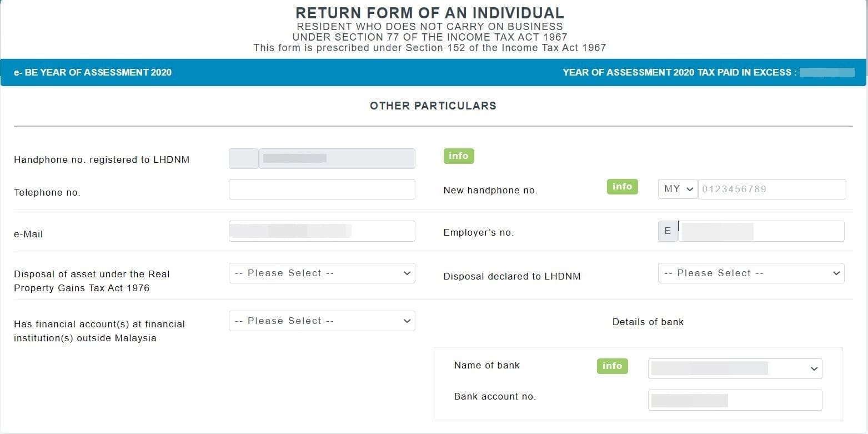Click the Telephone no. input field
The height and width of the screenshot is (434, 868).
(322, 189)
